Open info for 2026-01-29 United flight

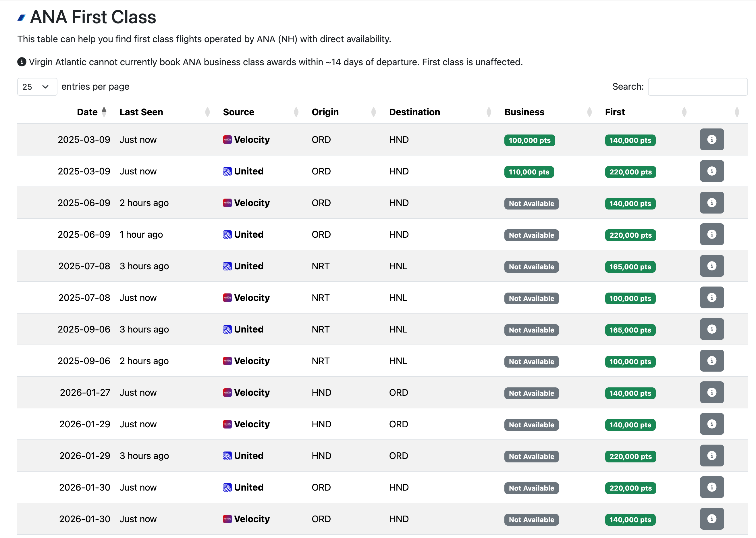click(712, 456)
